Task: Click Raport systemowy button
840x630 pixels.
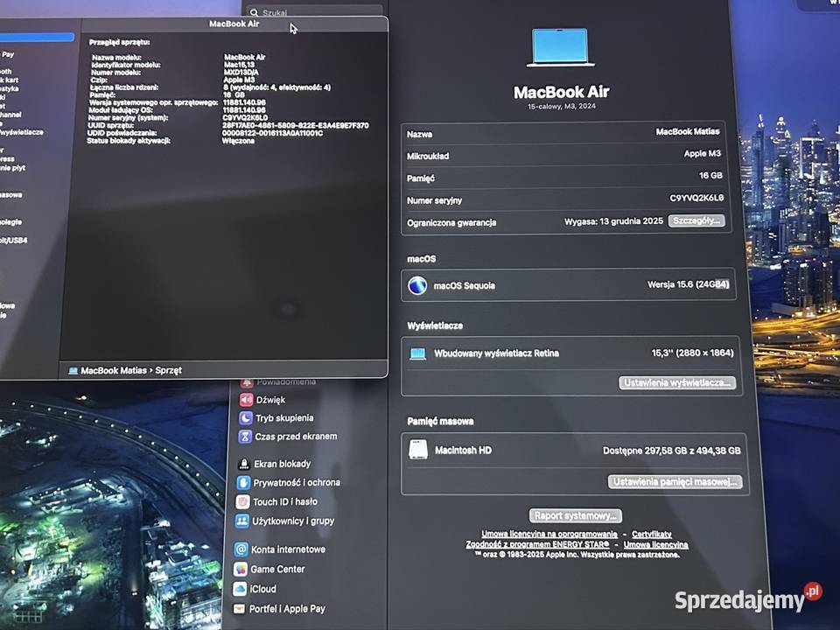Action: click(576, 515)
